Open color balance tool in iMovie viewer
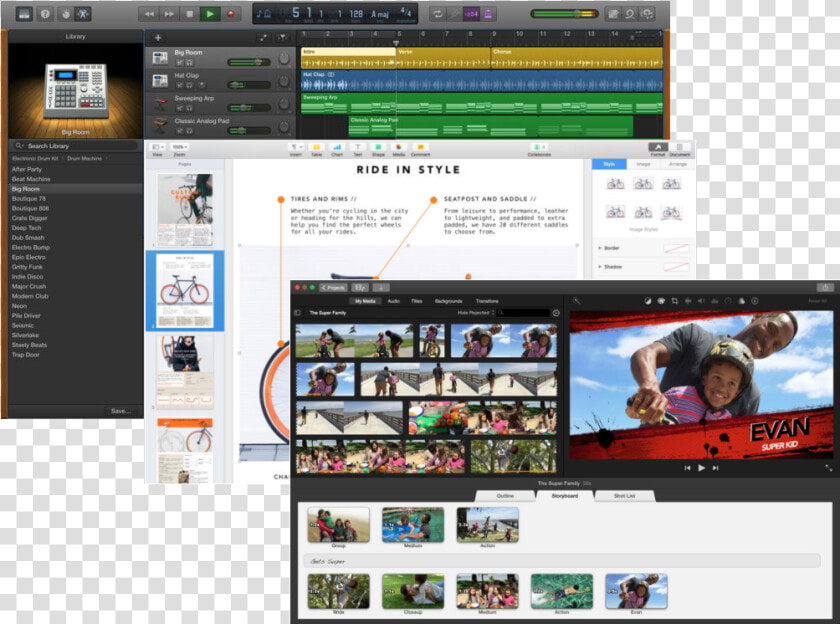This screenshot has width=840, height=624. pyautogui.click(x=648, y=301)
